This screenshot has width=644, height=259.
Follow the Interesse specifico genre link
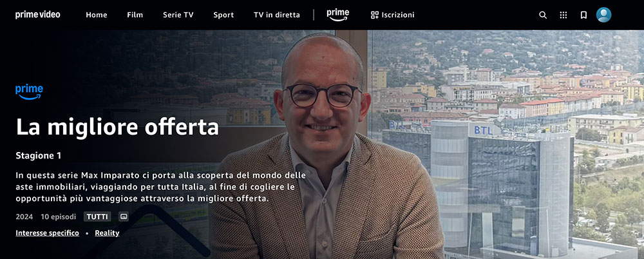click(x=47, y=233)
